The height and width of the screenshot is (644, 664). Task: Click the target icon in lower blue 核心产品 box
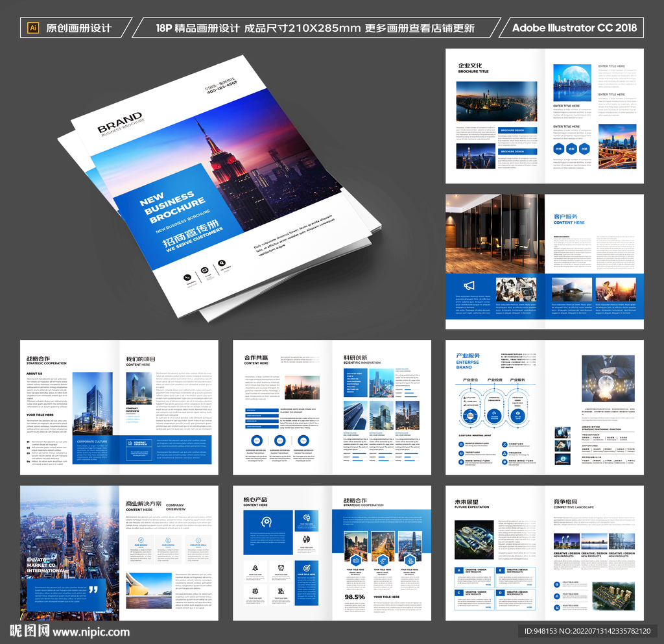[x=307, y=567]
